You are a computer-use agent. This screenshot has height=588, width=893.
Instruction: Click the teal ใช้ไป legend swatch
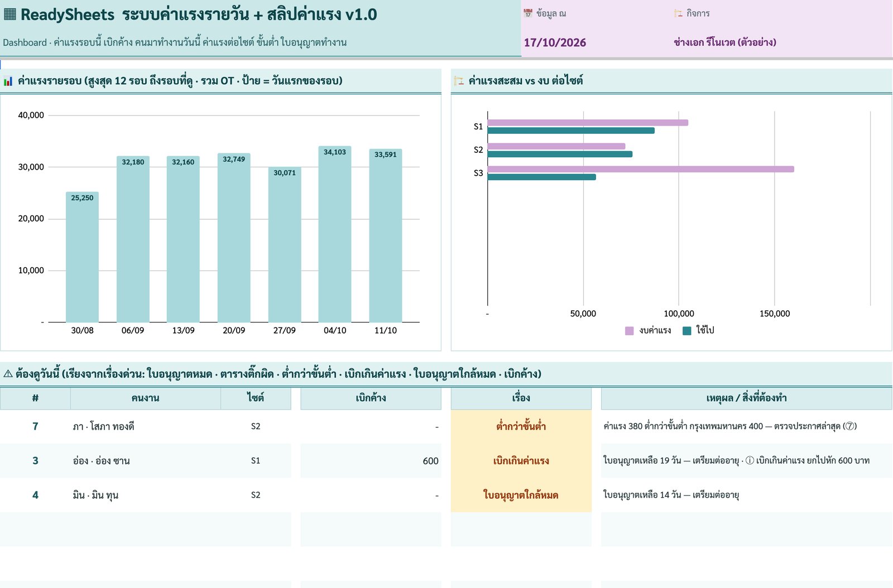687,331
